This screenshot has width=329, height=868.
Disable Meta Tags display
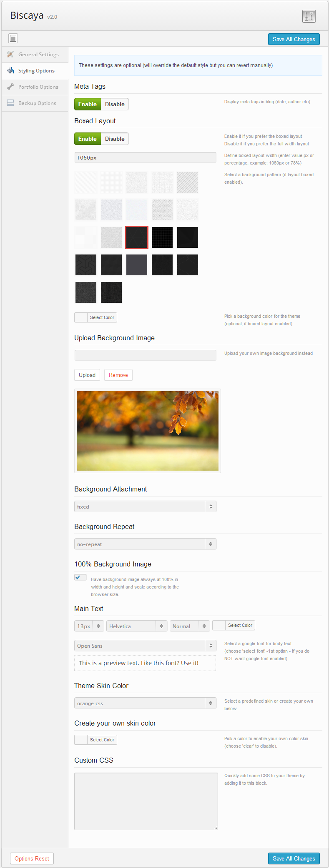click(x=115, y=104)
